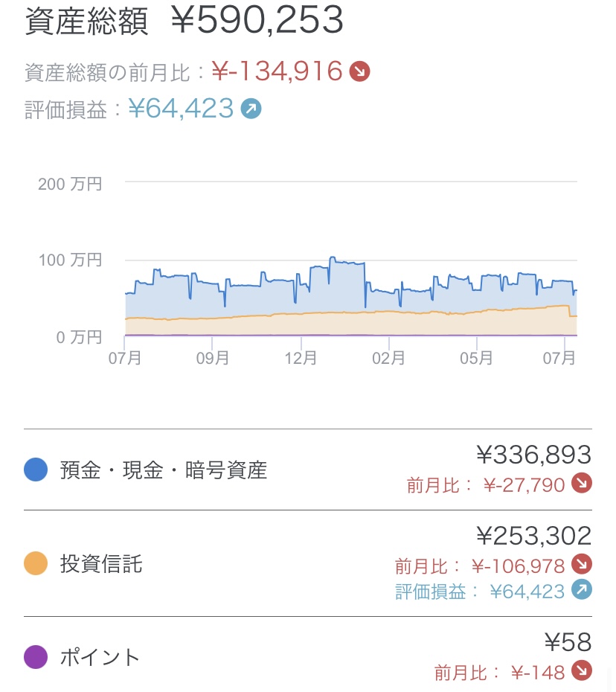Image resolution: width=616 pixels, height=692 pixels.
Task: Click blue up-arrow in 投資信託 row
Action: [x=581, y=590]
